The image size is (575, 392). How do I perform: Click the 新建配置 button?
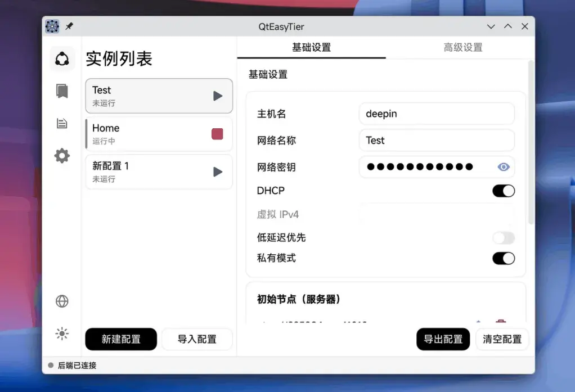point(121,339)
